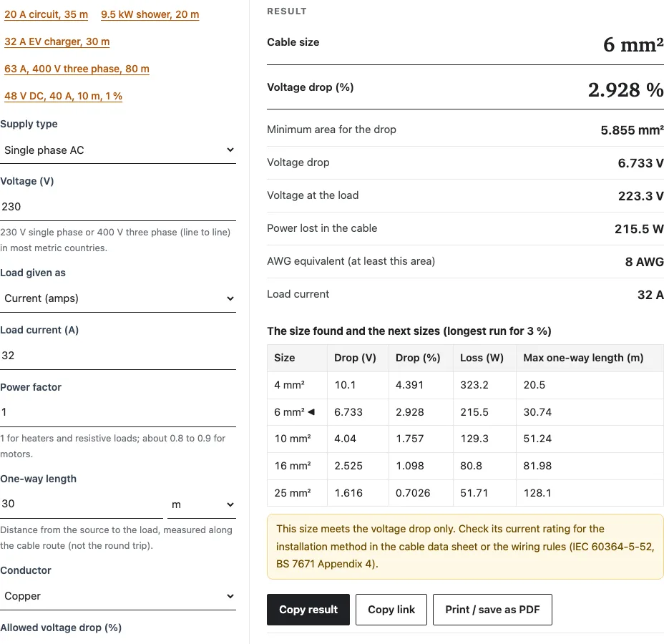Open the Load given as dropdown

click(118, 298)
